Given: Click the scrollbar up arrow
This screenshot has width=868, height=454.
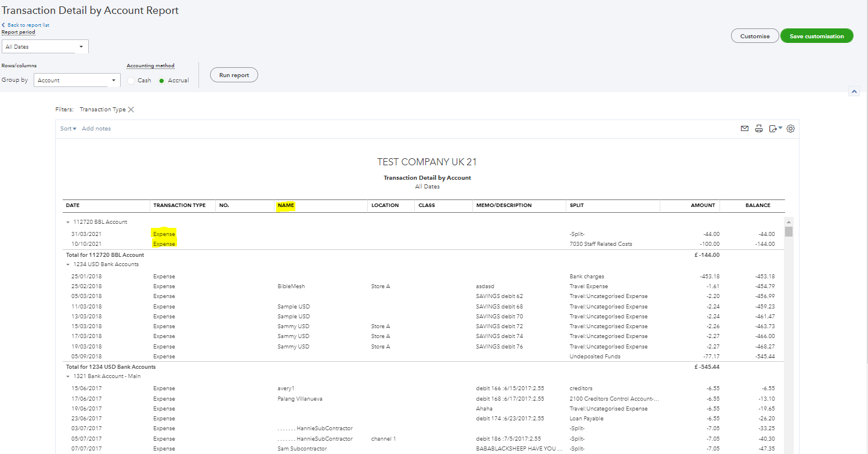Looking at the screenshot, I should pos(789,221).
